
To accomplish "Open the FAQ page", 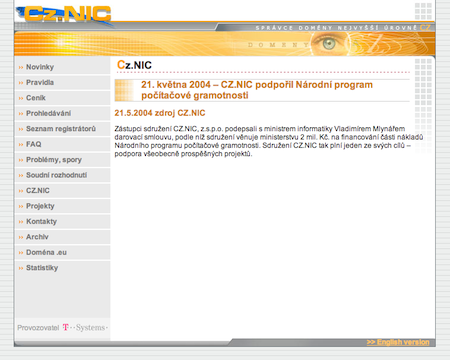I will (x=34, y=144).
